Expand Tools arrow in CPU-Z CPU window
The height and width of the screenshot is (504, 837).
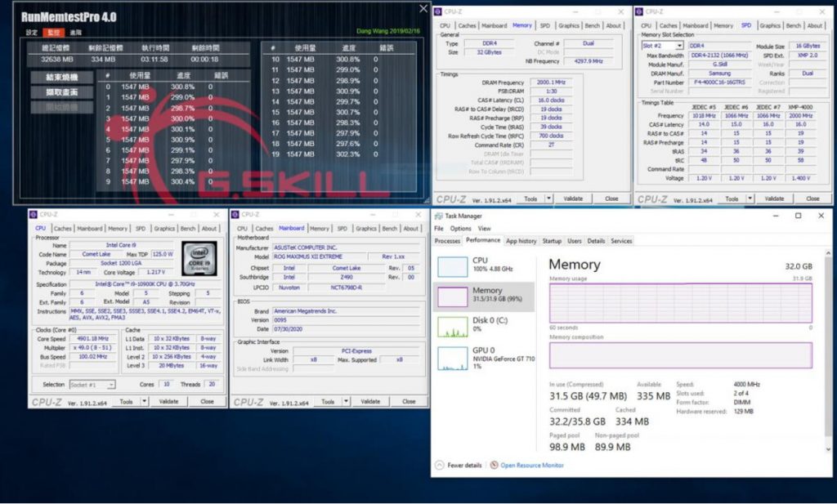[144, 401]
